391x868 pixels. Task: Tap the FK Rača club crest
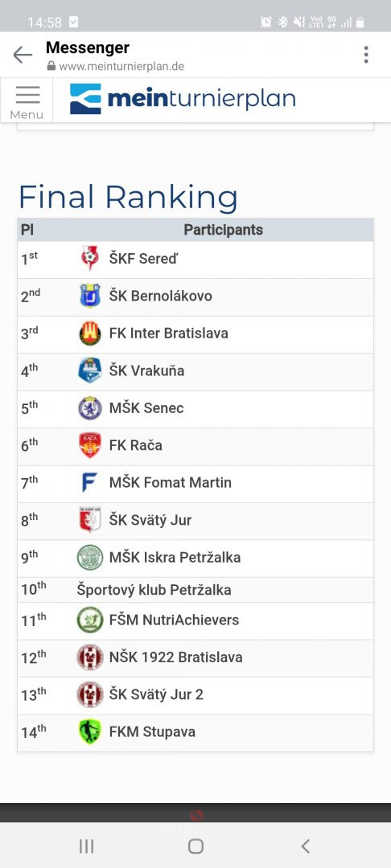tap(90, 445)
